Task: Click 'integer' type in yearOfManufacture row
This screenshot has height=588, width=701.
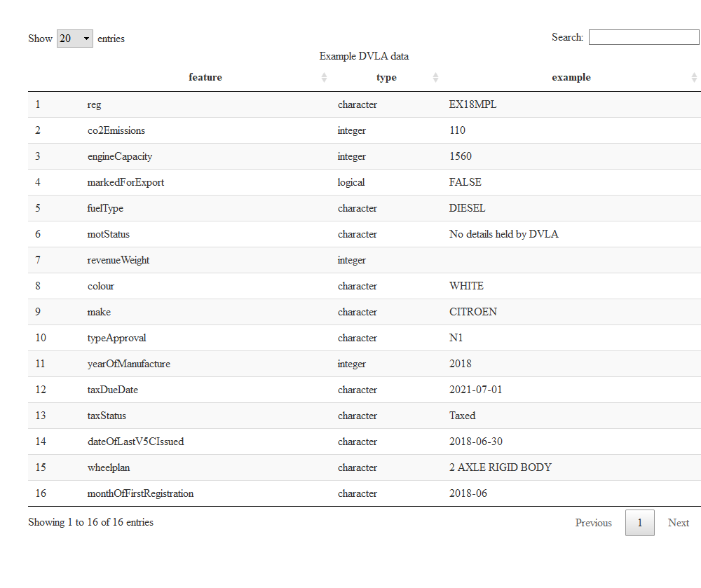Action: 351,364
